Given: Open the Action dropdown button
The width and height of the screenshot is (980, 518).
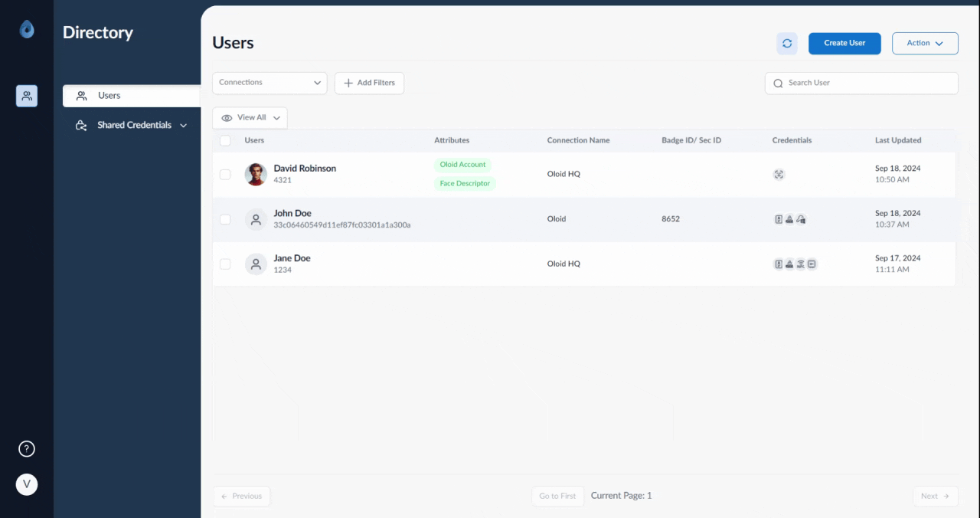Looking at the screenshot, I should click(x=925, y=44).
